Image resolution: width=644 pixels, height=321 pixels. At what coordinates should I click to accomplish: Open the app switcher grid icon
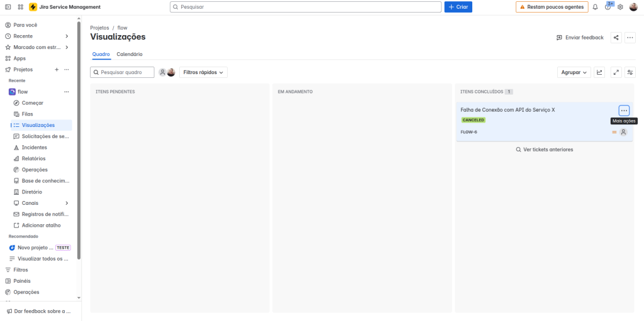(x=21, y=7)
